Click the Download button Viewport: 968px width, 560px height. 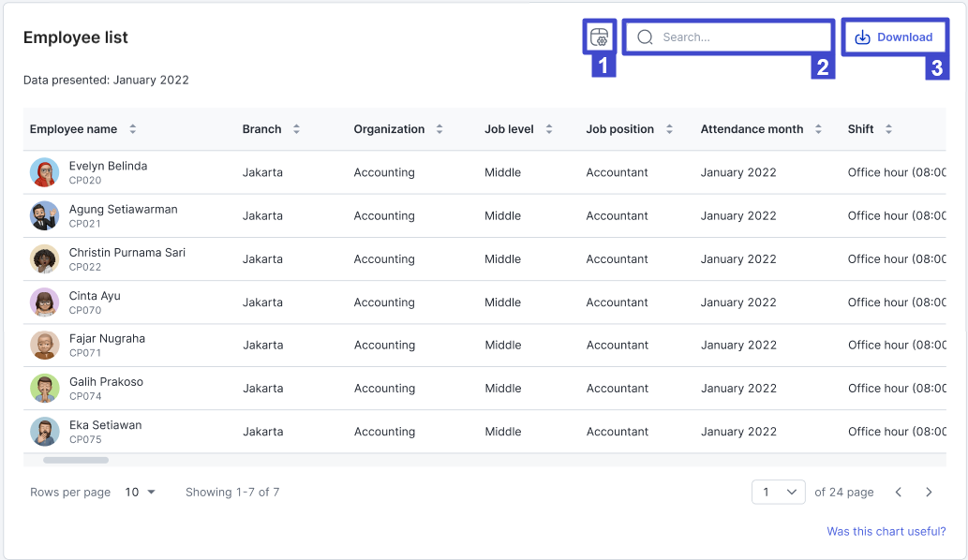[894, 37]
